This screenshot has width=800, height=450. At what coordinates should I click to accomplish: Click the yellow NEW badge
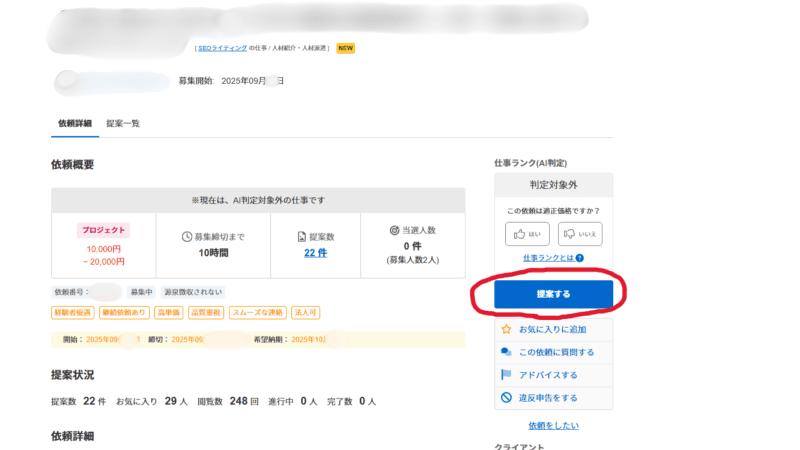click(345, 48)
